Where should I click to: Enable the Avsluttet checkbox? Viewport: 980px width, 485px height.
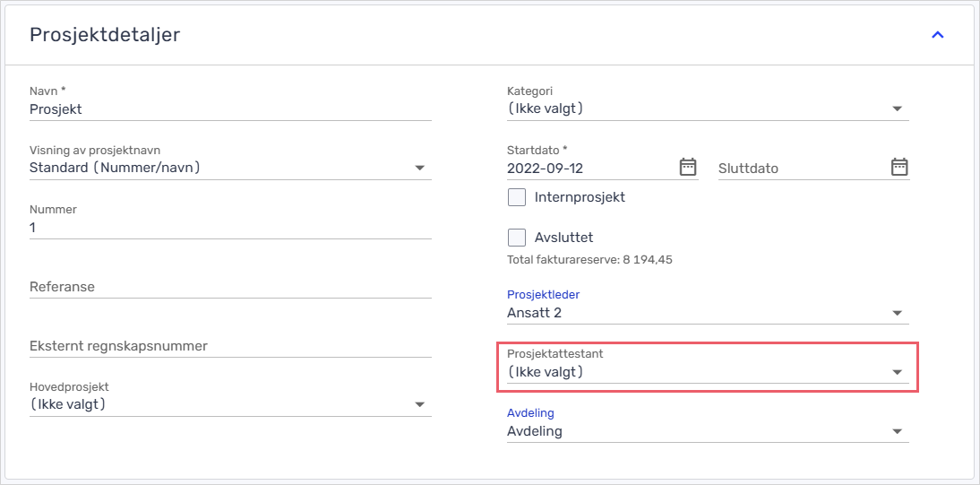517,238
